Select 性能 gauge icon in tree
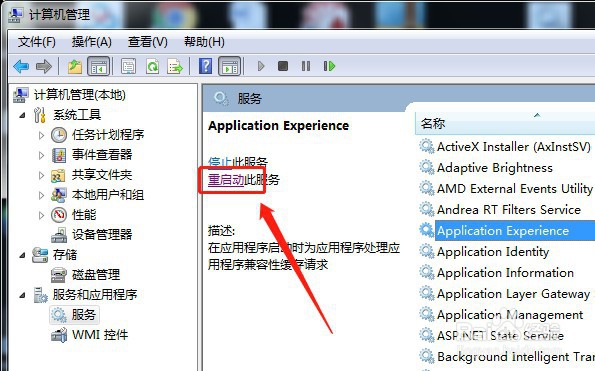Screen dimensions: 595x371 tap(59, 215)
